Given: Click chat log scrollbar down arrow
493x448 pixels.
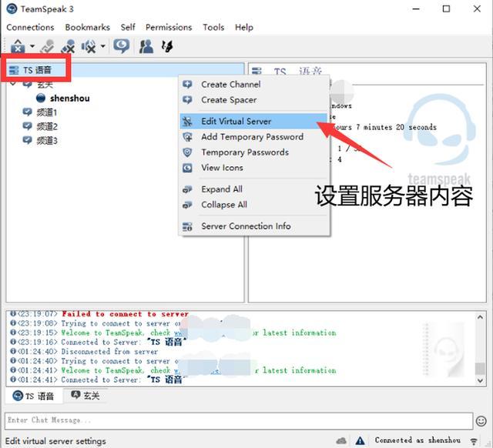Looking at the screenshot, I should [x=480, y=380].
